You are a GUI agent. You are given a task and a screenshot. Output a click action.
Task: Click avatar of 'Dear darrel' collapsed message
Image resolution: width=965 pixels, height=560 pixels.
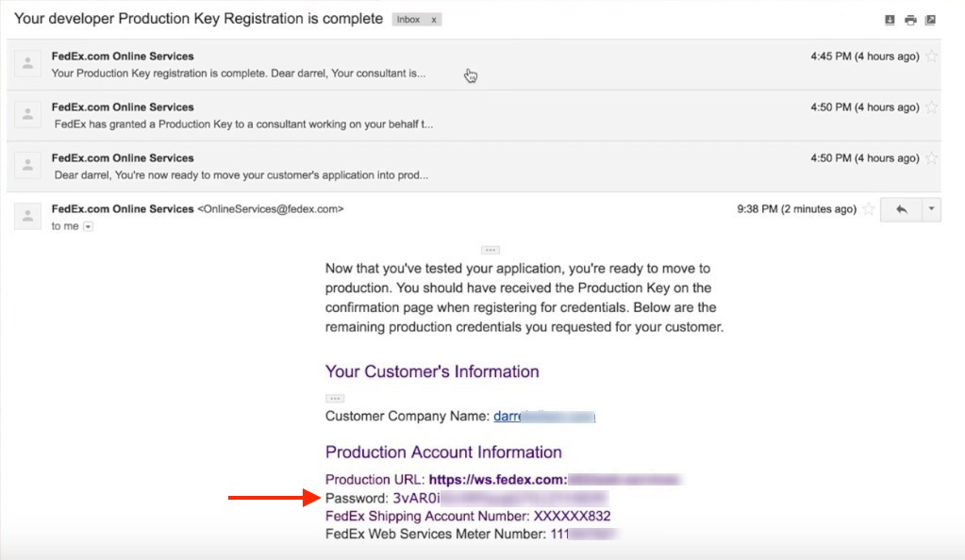click(27, 166)
